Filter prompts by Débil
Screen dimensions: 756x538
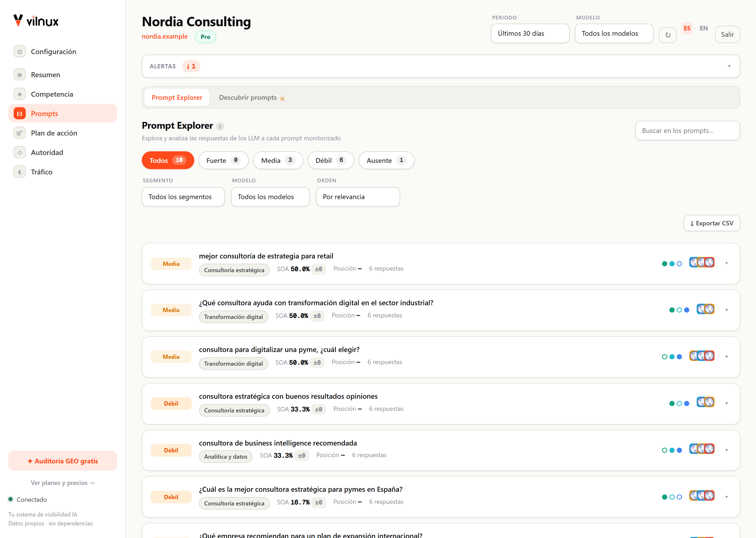331,160
